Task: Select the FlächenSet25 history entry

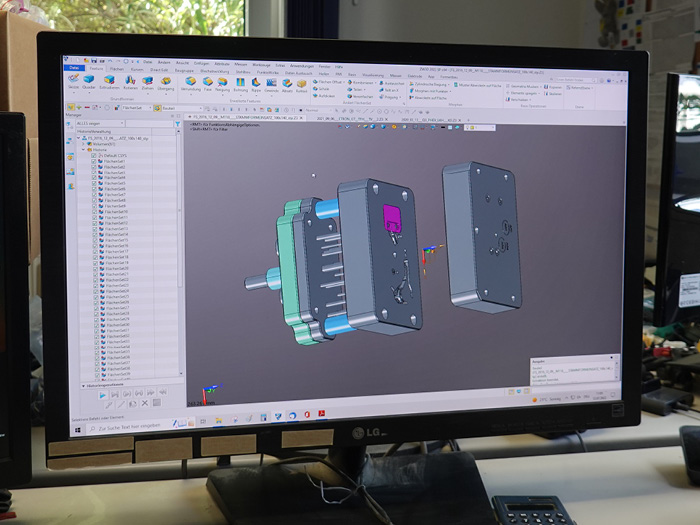Action: tap(118, 297)
